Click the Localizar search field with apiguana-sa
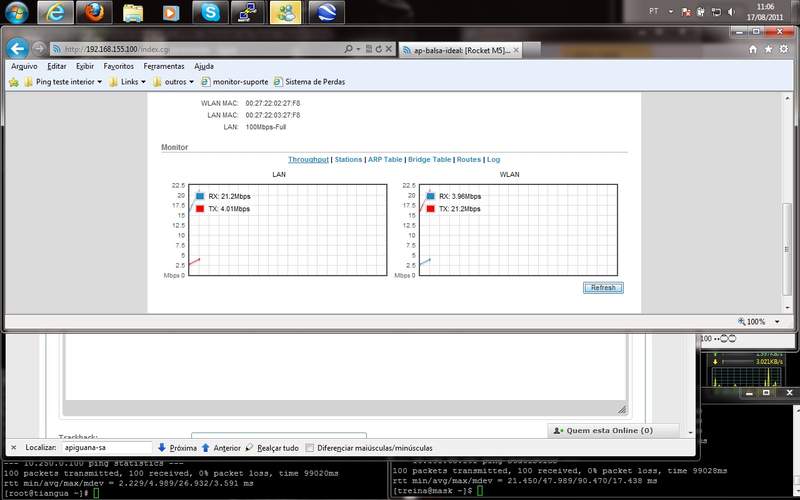Screen dimensions: 800x500 click(x=107, y=448)
